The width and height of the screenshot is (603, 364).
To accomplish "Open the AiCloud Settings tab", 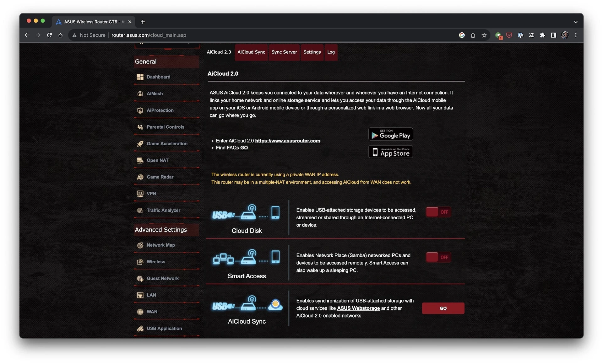I will click(312, 52).
